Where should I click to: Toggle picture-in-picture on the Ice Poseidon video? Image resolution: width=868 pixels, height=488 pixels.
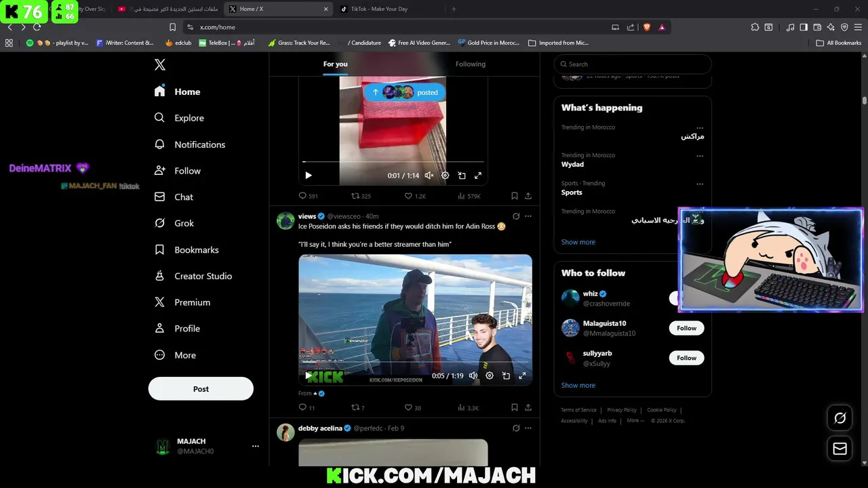click(x=506, y=375)
